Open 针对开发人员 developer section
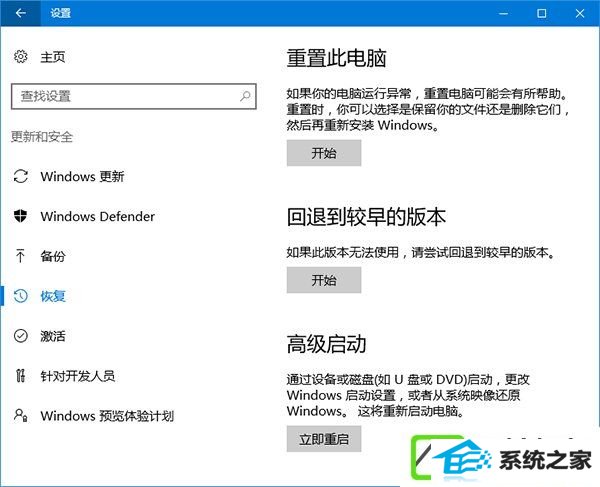 tap(78, 376)
